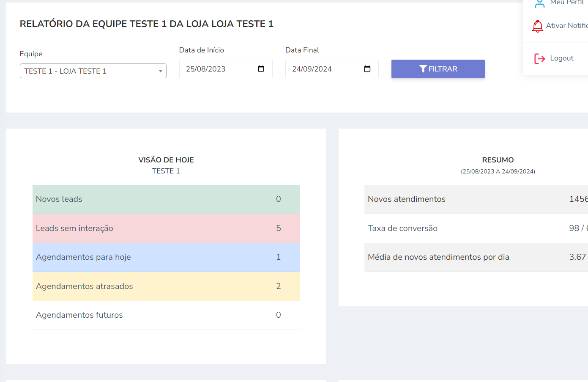Click the VISÃO DE HOJE heading

coord(166,160)
